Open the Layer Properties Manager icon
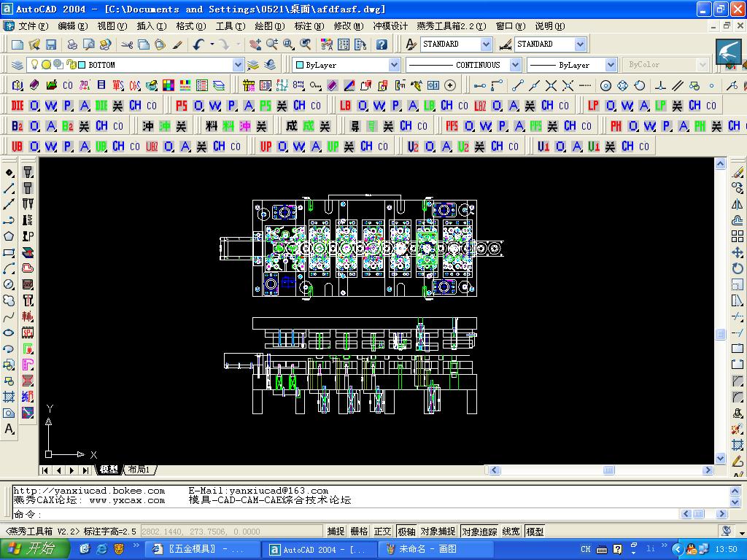747x560 pixels. tap(18, 65)
